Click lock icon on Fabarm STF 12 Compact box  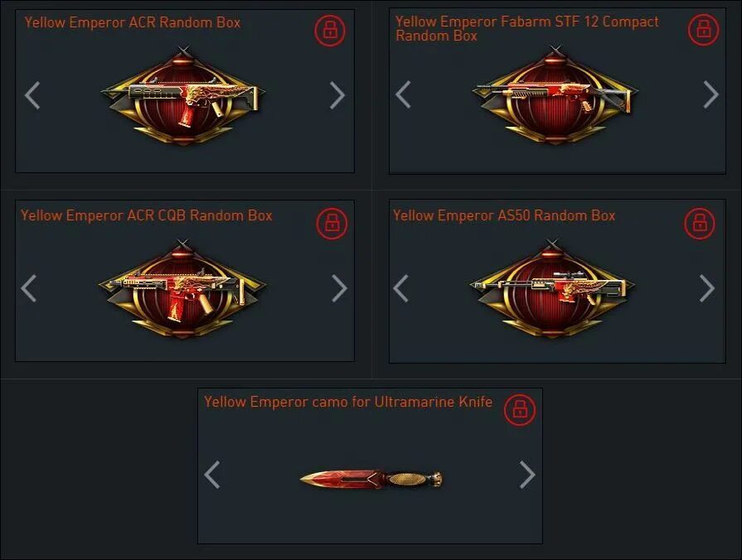point(703,30)
